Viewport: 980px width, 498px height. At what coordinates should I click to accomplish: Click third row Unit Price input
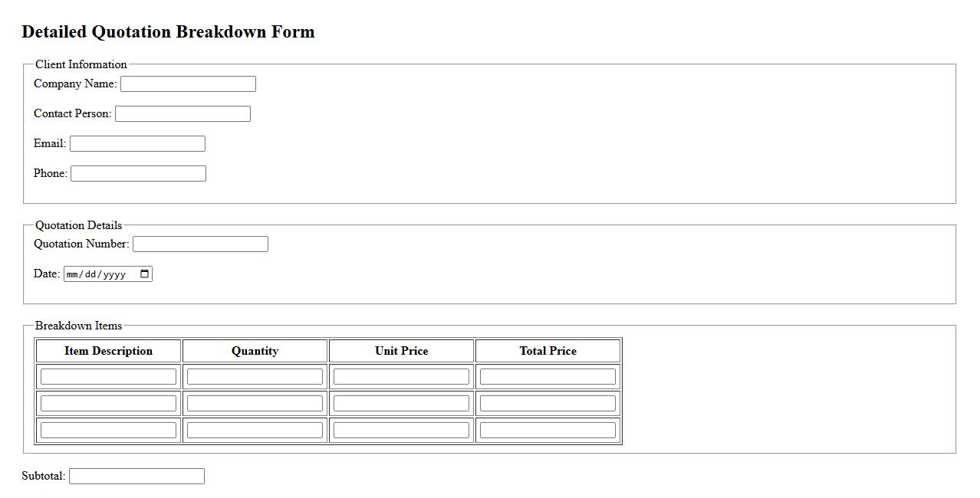pos(401,431)
